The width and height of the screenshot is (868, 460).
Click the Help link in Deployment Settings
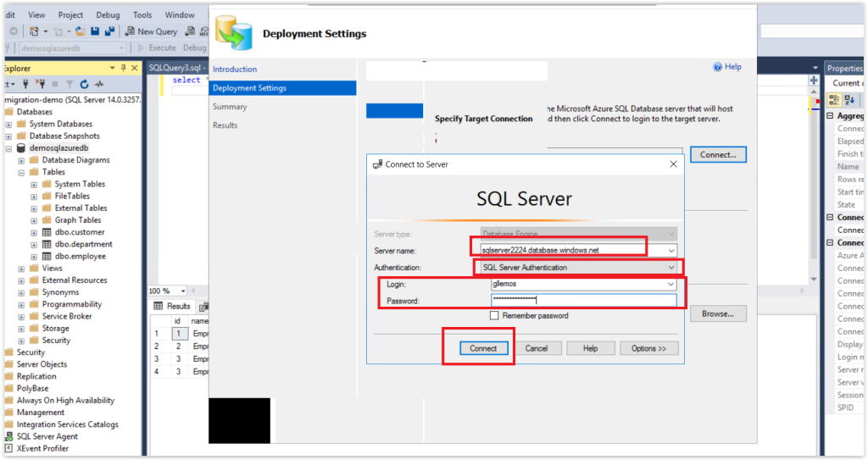pos(733,66)
